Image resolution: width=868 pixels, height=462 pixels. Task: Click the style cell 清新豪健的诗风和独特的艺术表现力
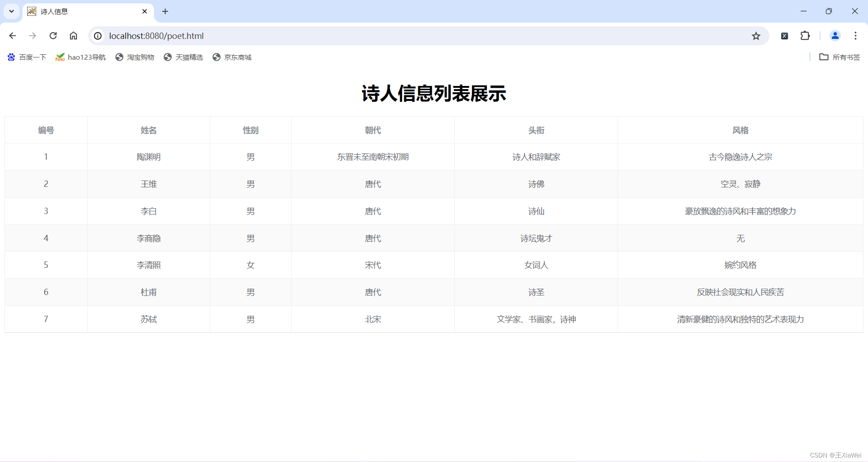pyautogui.click(x=741, y=319)
